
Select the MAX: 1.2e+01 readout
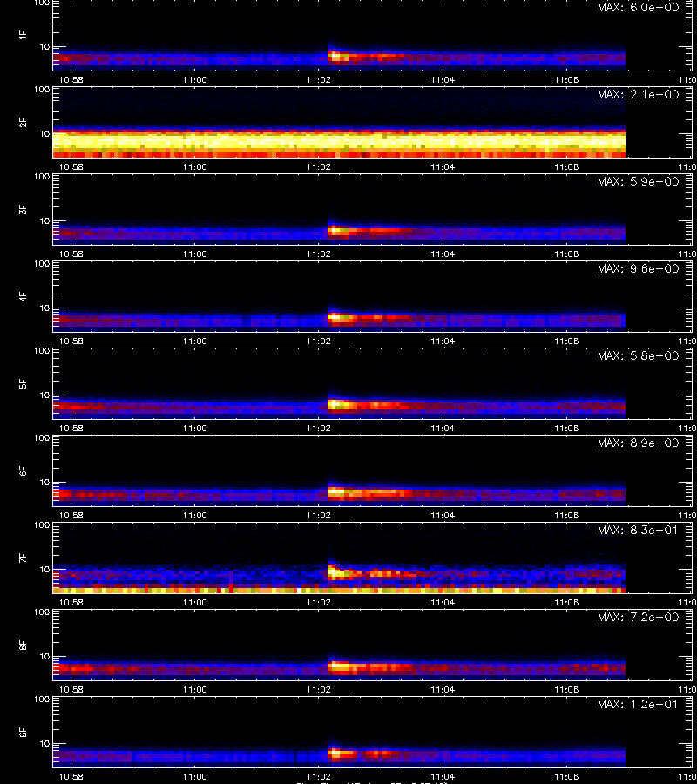point(639,704)
